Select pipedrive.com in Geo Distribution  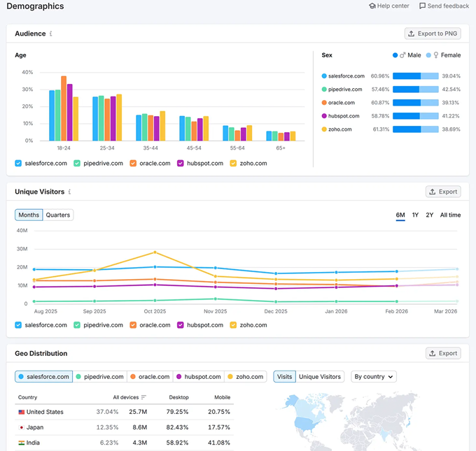pyautogui.click(x=100, y=376)
